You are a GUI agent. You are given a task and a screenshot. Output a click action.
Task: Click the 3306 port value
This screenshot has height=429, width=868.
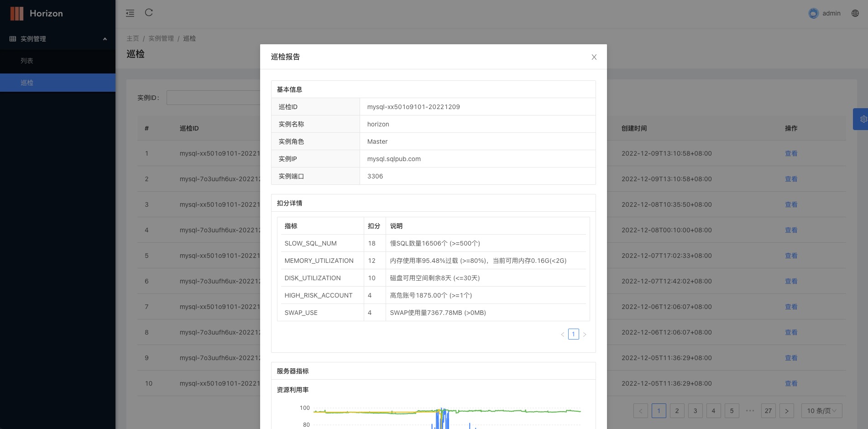click(375, 176)
